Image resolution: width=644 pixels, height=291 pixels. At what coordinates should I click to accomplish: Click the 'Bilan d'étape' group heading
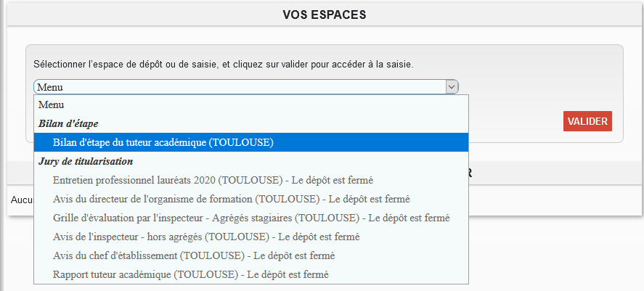pos(68,123)
